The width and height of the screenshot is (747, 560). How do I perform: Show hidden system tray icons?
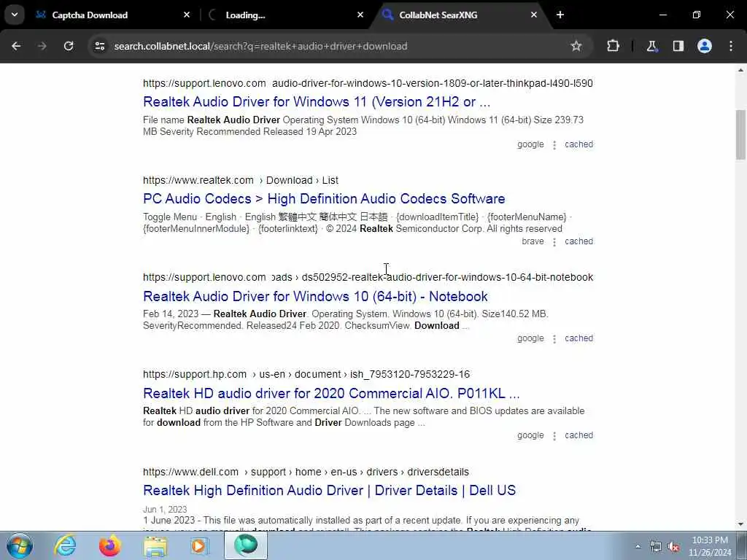point(638,546)
